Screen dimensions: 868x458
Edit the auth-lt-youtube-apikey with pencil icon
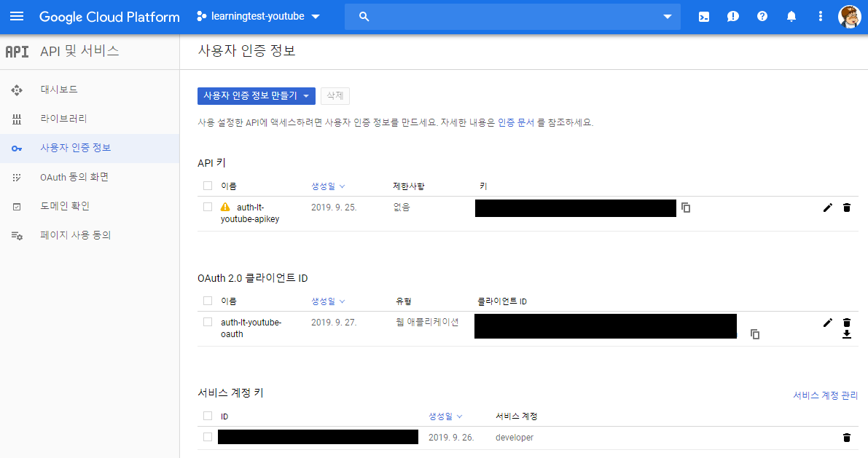tap(828, 208)
